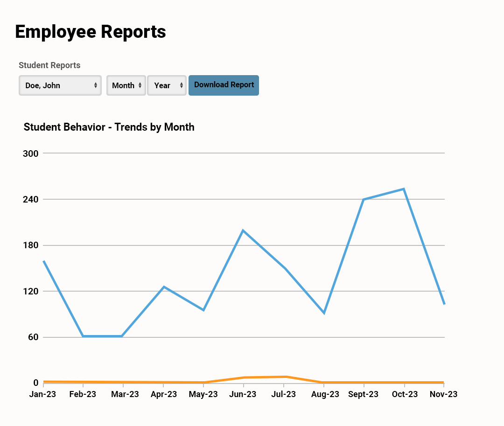Viewport: 504px width, 426px height.
Task: Click the chart title Student Behavior - Trends by Month
Action: [x=109, y=127]
